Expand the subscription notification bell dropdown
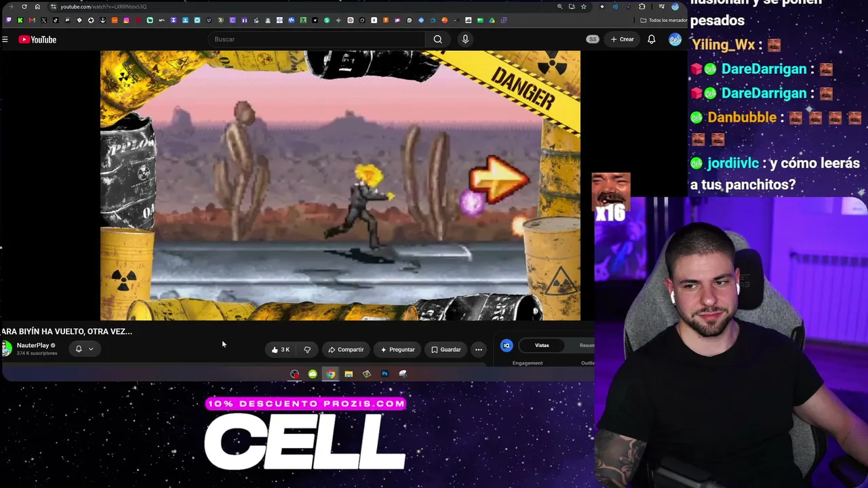Image resolution: width=868 pixels, height=488 pixels. coord(84,349)
